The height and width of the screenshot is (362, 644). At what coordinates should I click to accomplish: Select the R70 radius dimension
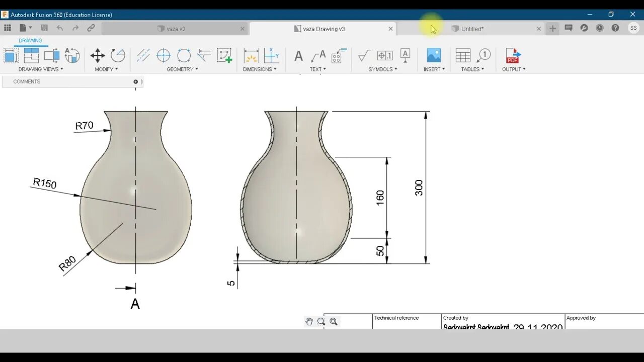pos(85,126)
